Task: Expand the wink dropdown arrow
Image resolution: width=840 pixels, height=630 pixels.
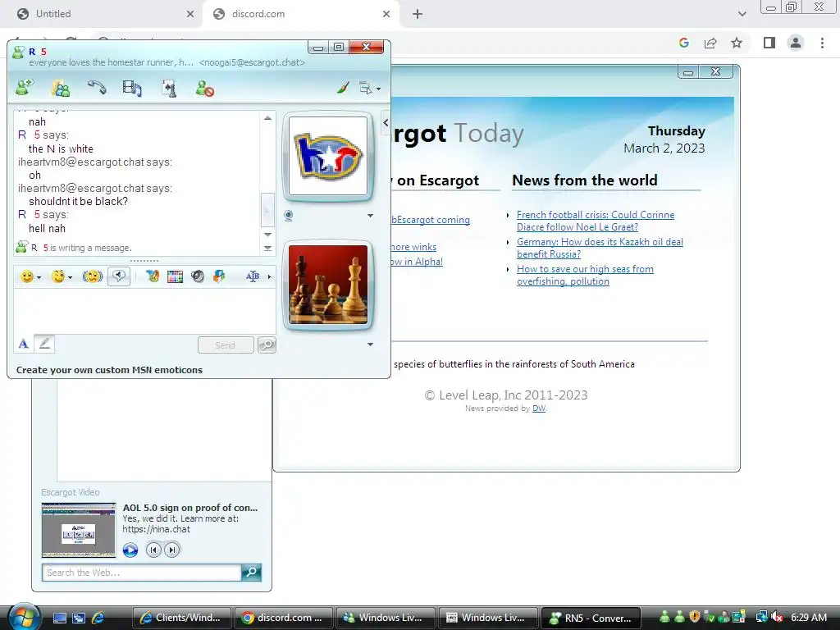Action: (71, 277)
